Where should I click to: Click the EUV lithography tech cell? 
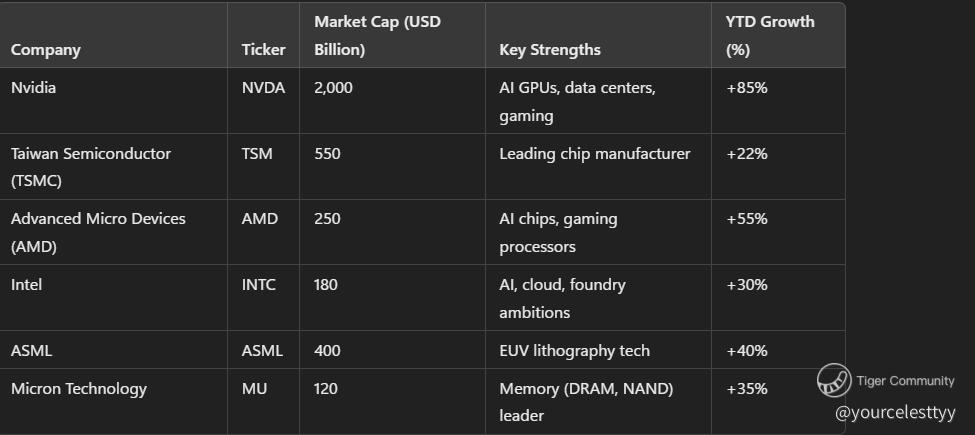(574, 351)
